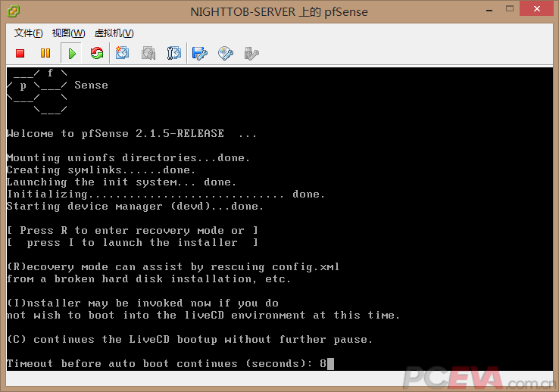Image resolution: width=559 pixels, height=392 pixels.
Task: Reset the virtual machine via restart icon
Action: [96, 53]
